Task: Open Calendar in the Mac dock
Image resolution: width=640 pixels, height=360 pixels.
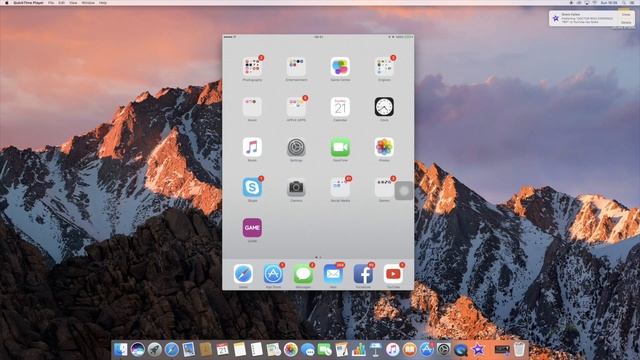Action: point(222,349)
